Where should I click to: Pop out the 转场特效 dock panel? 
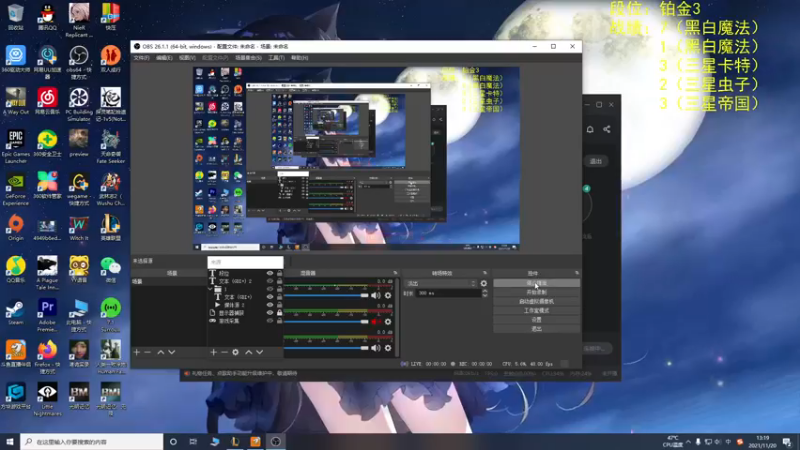click(485, 273)
